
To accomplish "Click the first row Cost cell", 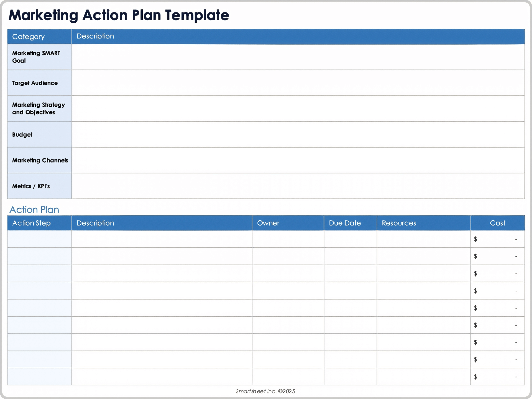I will pyautogui.click(x=497, y=239).
